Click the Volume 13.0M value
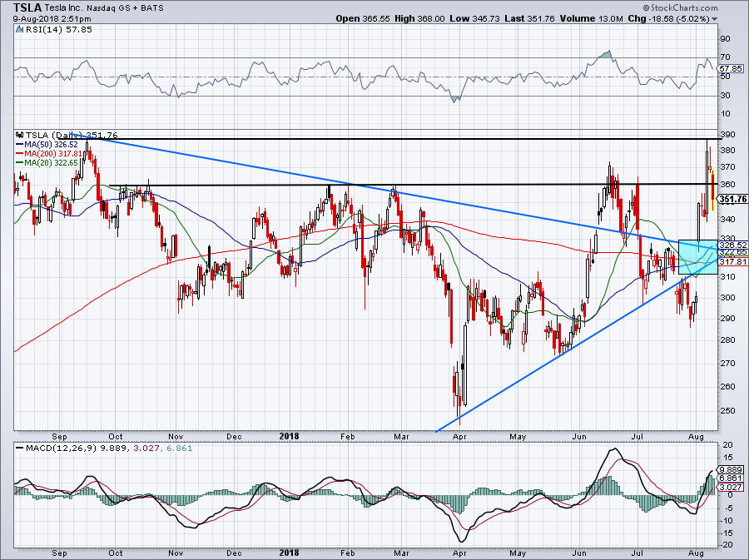Viewport: 749px width, 560px height. [x=591, y=18]
